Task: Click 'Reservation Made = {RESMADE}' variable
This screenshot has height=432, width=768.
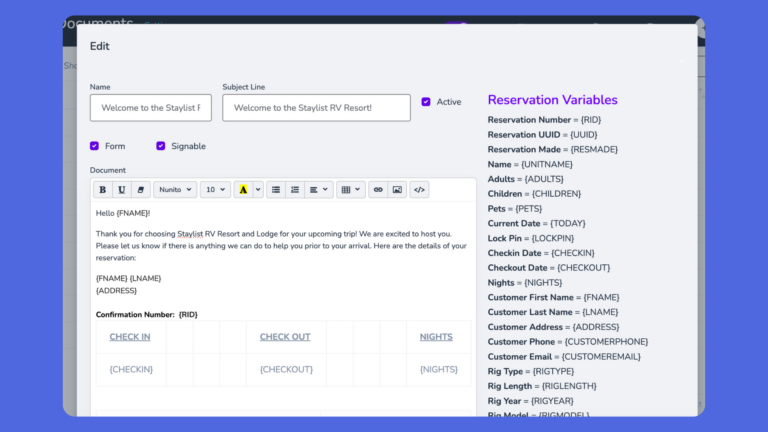Action: coord(552,149)
